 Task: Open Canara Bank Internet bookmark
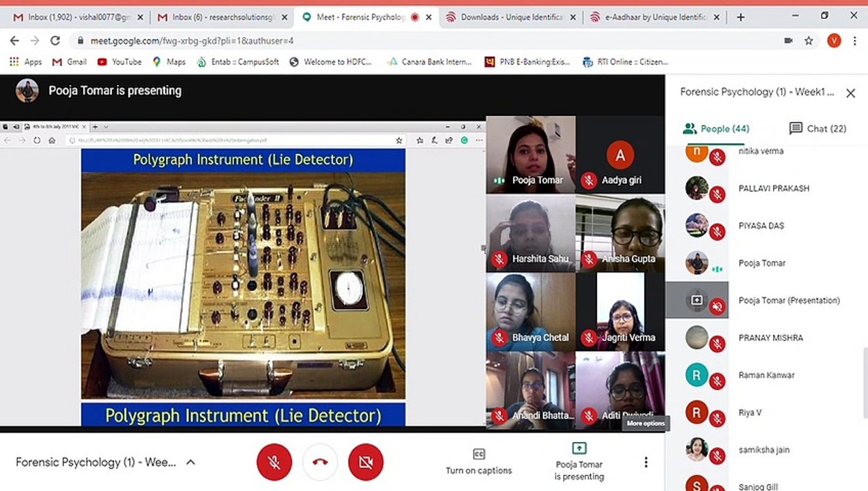point(429,62)
